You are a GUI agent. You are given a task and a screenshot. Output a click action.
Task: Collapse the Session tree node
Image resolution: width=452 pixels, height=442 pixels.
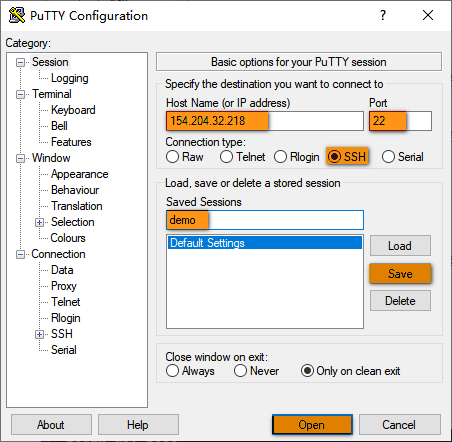21,62
